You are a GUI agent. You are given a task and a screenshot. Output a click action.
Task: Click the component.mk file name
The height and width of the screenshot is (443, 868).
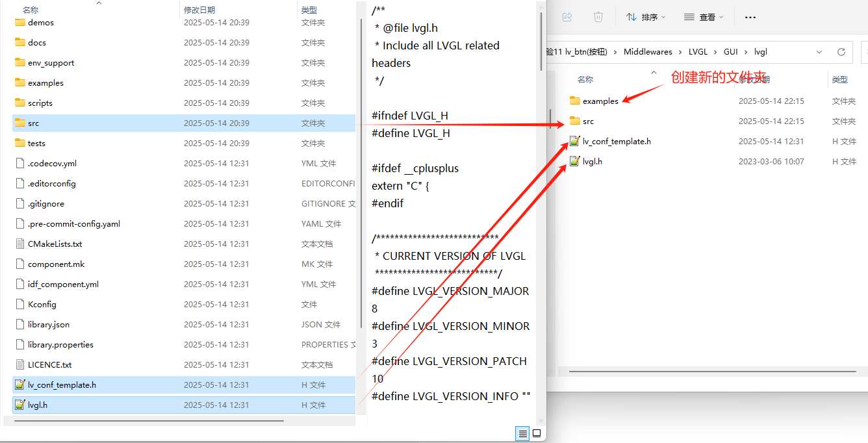57,264
